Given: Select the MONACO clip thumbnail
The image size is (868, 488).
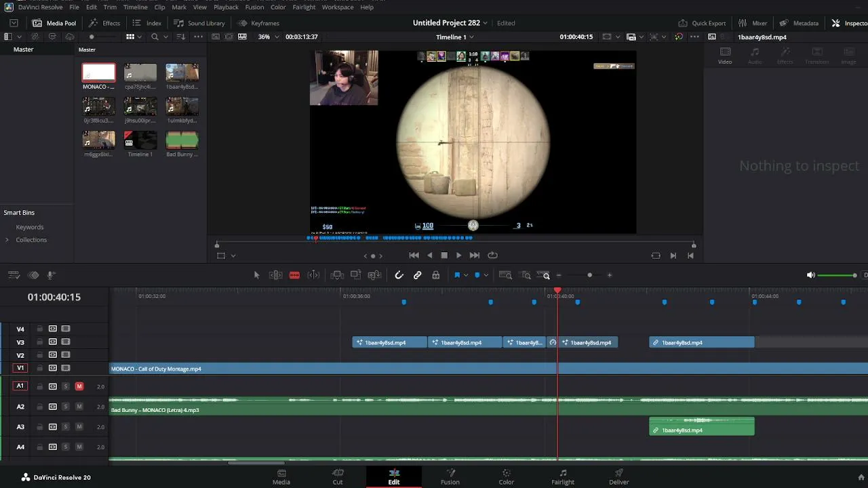Looking at the screenshot, I should [99, 73].
